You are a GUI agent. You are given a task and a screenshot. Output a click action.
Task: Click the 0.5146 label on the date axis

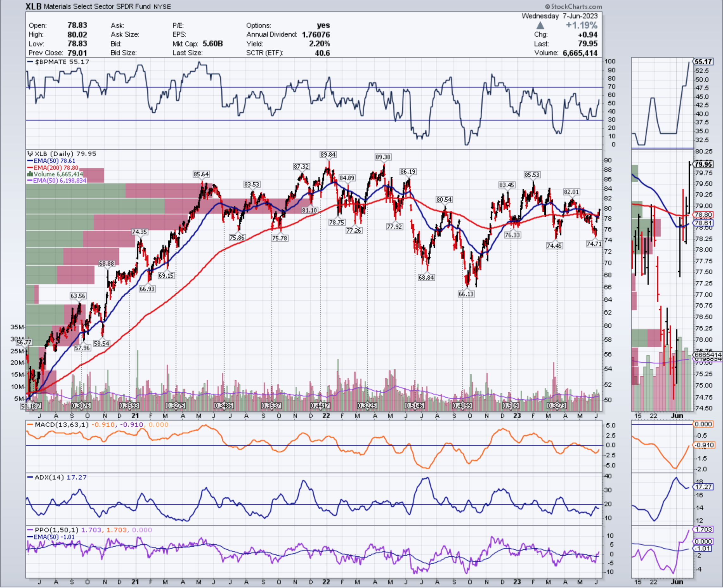coord(415,405)
